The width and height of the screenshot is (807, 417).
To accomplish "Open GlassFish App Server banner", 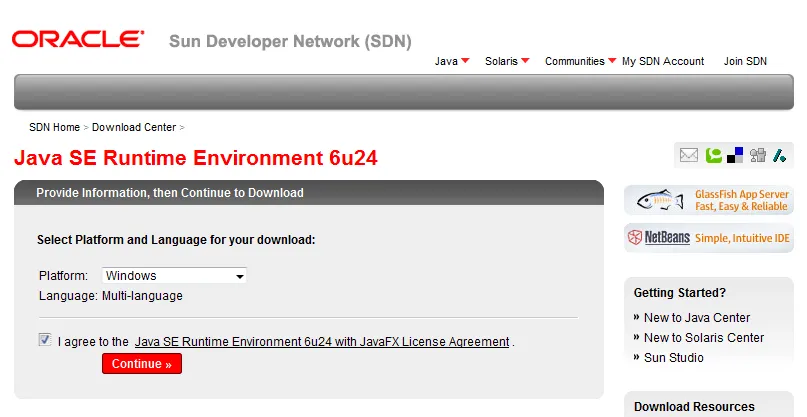I will (709, 200).
